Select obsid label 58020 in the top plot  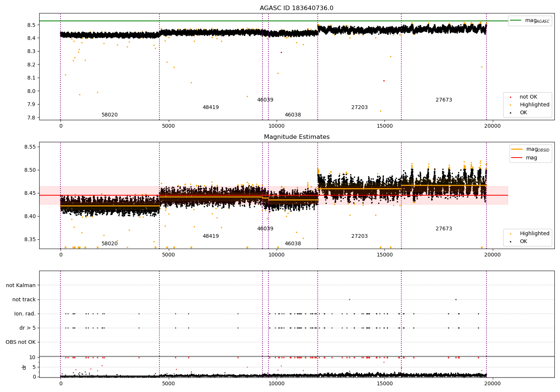click(x=110, y=115)
